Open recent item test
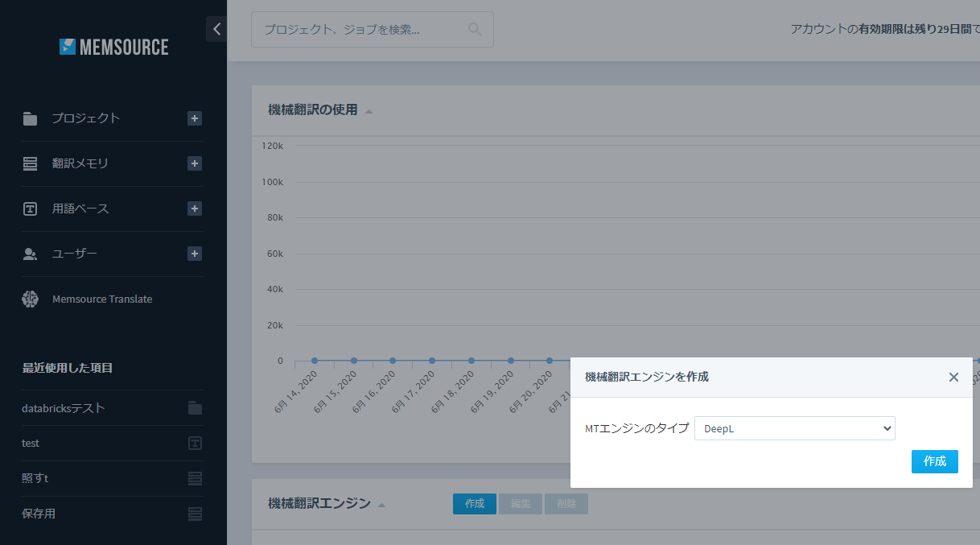Screen dimensions: 980x545 point(31,444)
